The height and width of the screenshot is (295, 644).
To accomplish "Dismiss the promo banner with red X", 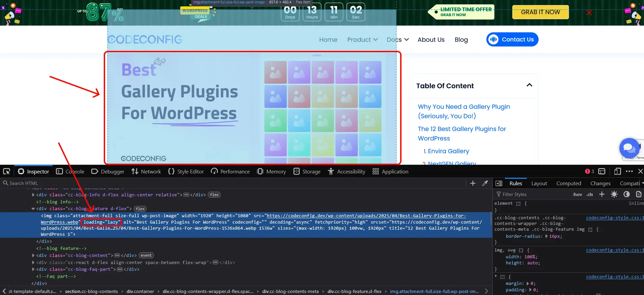I will coord(589,12).
